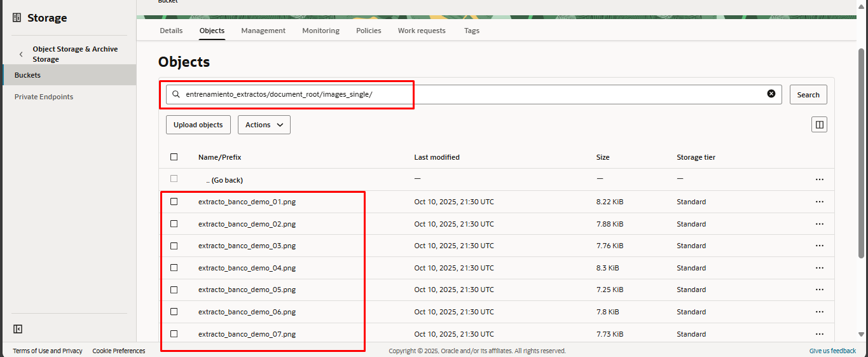The image size is (868, 357).
Task: Open actions menu for extracto_banco_demo_03.png
Action: 820,246
